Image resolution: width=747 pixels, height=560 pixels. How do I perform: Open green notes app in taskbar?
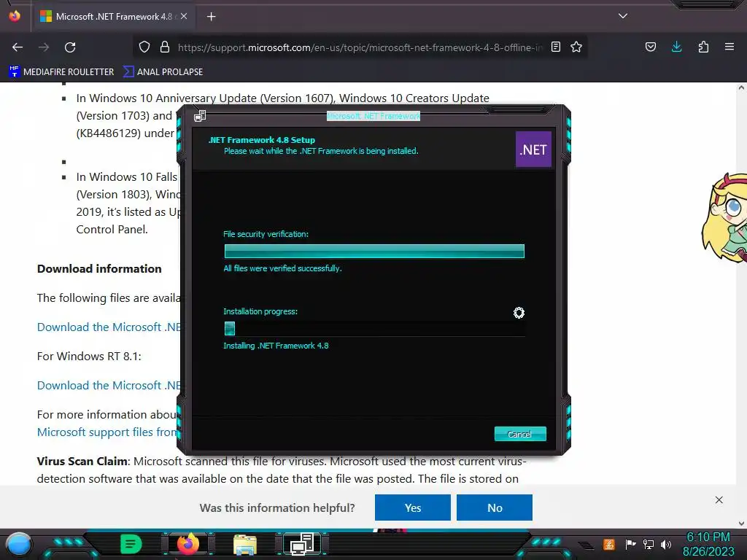pos(131,544)
